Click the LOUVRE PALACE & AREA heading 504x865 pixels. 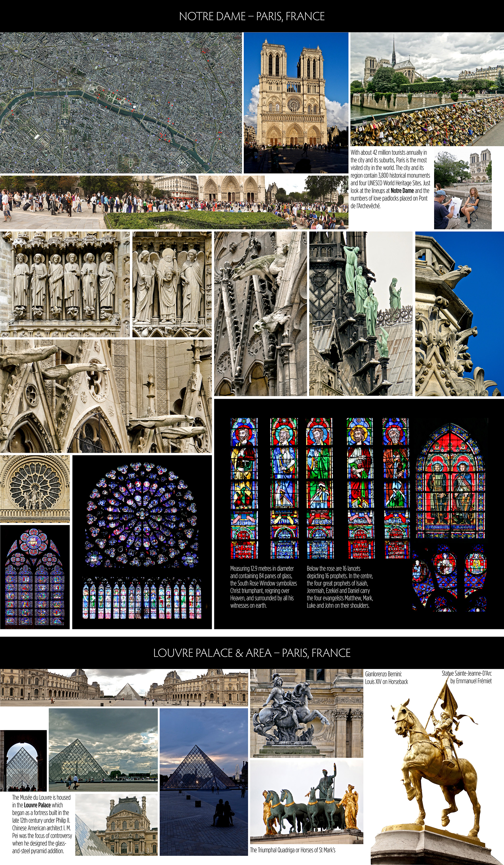pos(252,652)
